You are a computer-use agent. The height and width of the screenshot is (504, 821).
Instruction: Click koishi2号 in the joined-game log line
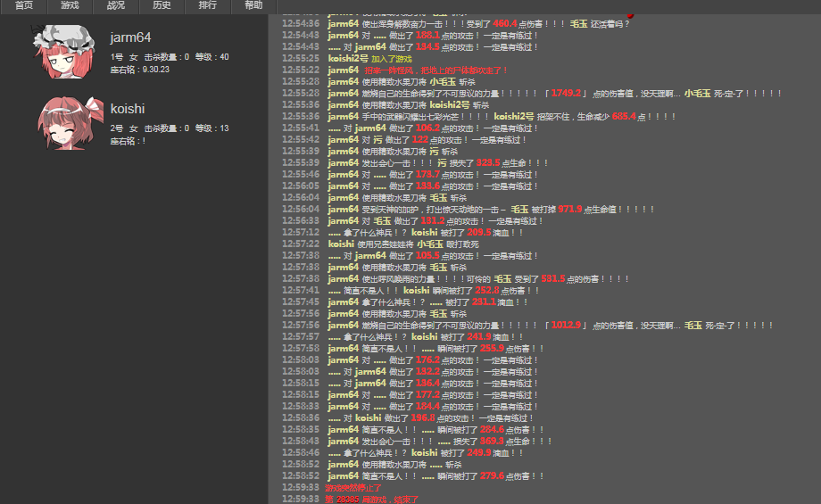click(x=348, y=58)
